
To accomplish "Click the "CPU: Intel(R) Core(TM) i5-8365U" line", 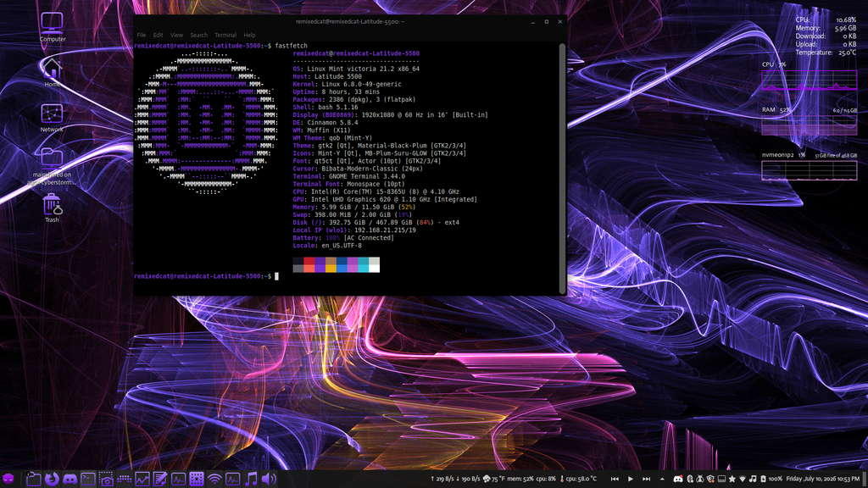I will (376, 191).
